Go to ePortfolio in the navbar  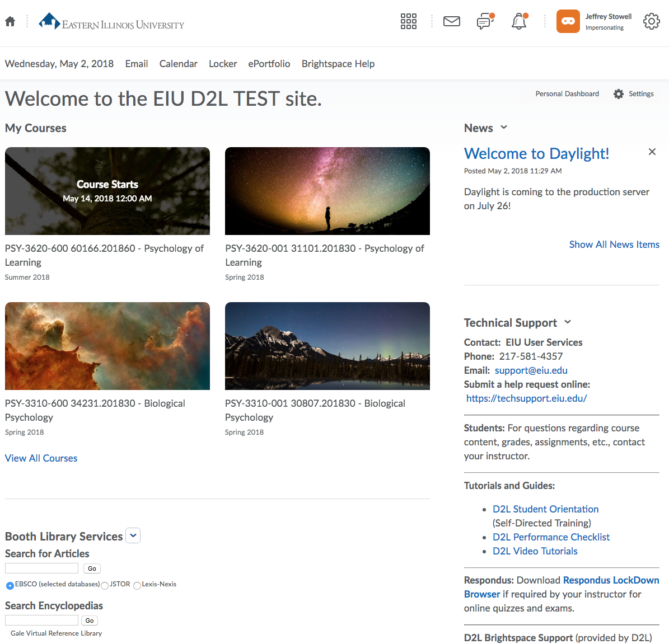click(269, 64)
